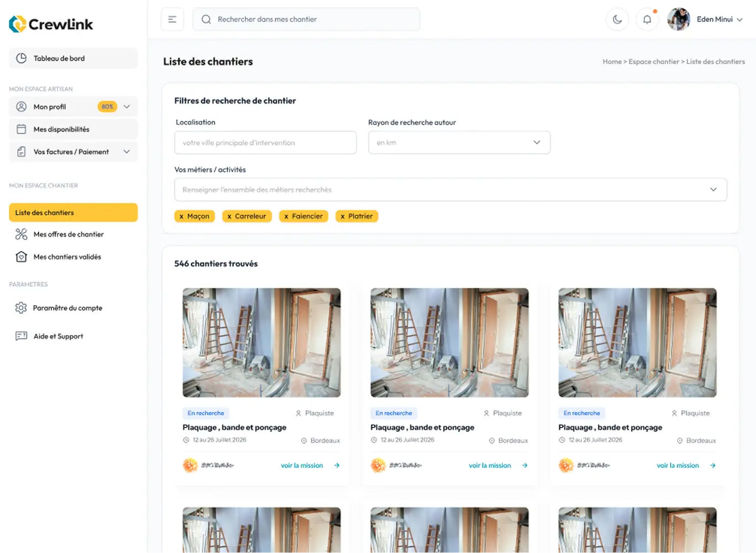Open Mes chantiers validés
756x553 pixels.
tap(67, 257)
